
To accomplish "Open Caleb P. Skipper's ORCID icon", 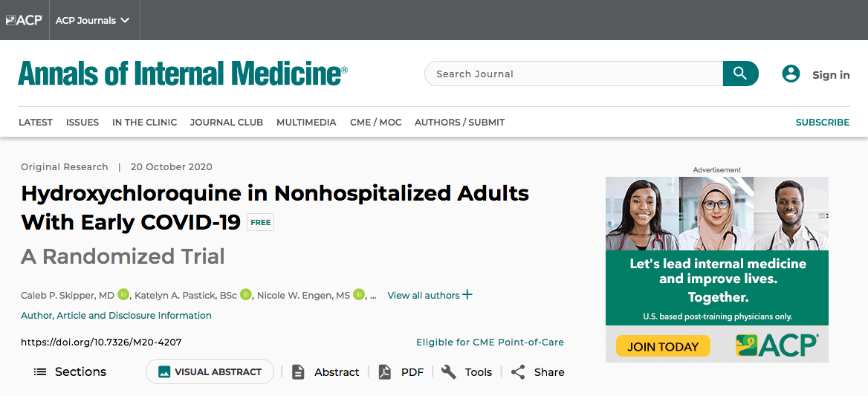I will (x=123, y=295).
